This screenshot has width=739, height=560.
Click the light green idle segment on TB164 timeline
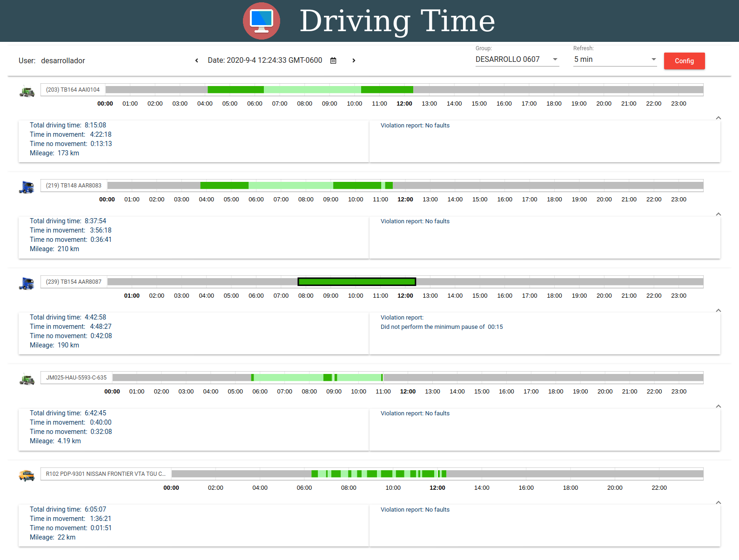312,90
